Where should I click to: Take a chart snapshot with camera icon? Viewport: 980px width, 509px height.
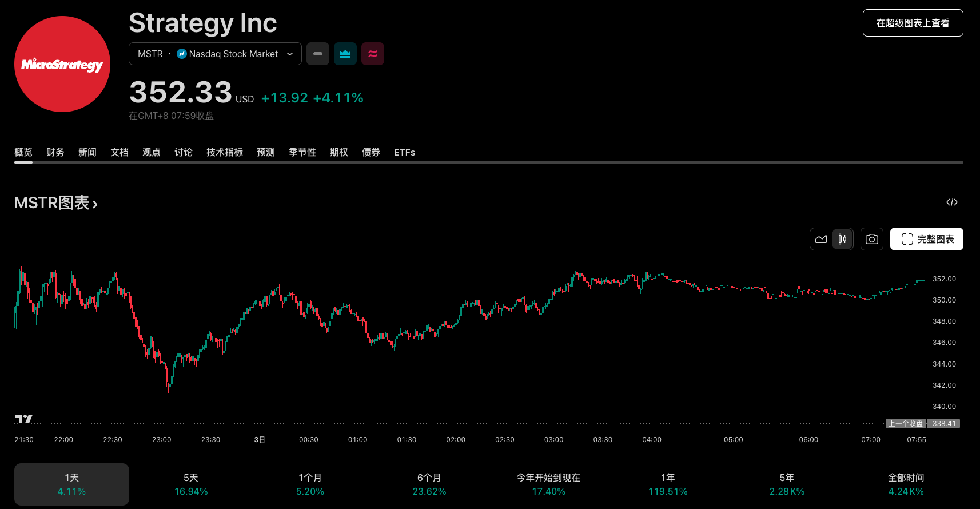[x=871, y=239]
